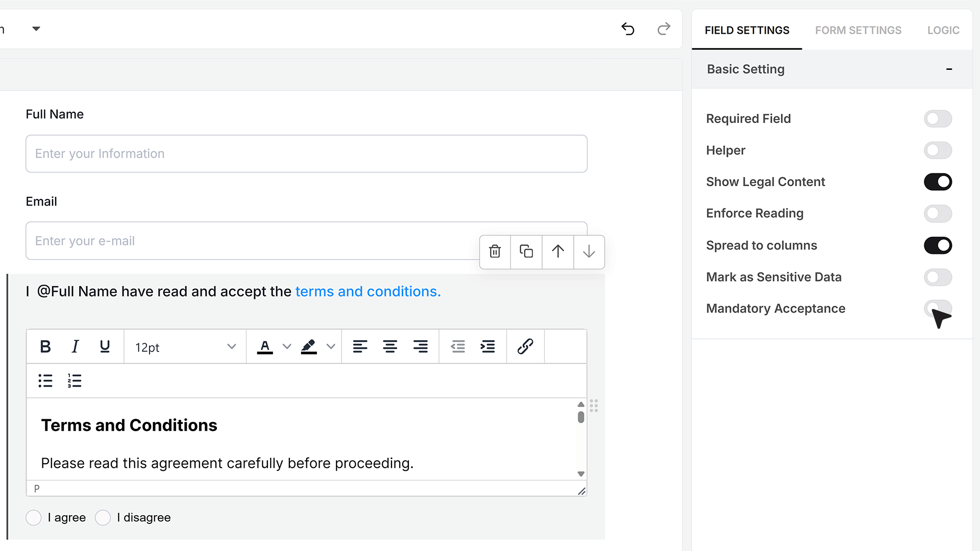Screen dimensions: 980x551
Task: Disable Spread to columns switch
Action: (x=938, y=245)
